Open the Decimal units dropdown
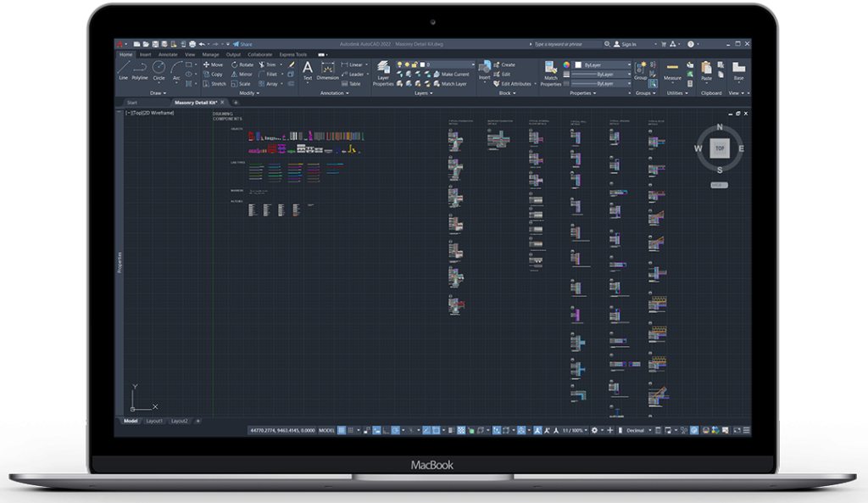Screen dimensions: 868x503 [637, 430]
